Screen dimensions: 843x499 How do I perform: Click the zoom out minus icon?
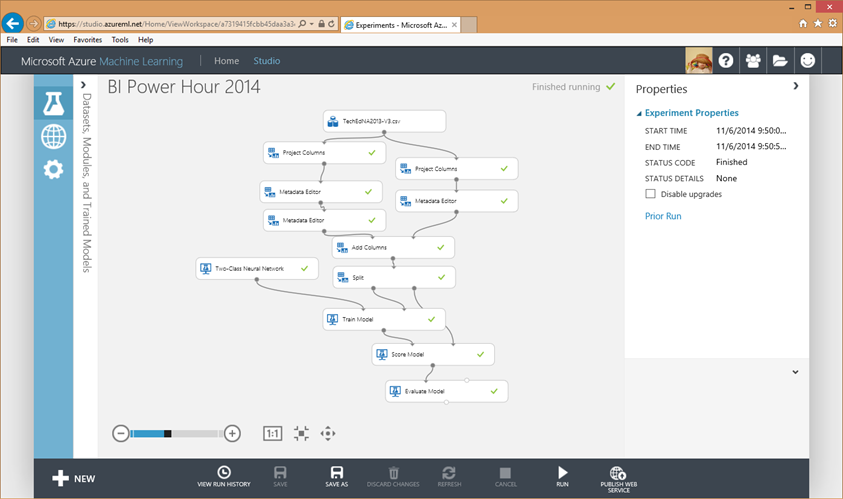click(x=120, y=433)
